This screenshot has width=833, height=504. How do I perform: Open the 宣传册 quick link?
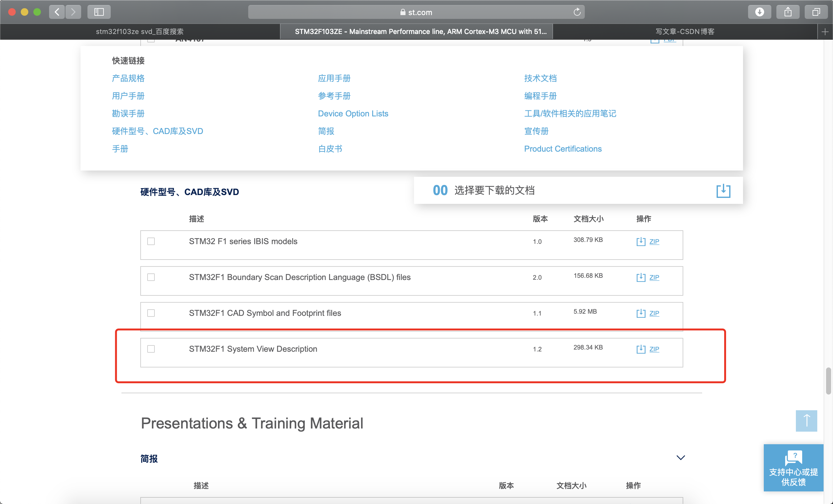coord(536,131)
